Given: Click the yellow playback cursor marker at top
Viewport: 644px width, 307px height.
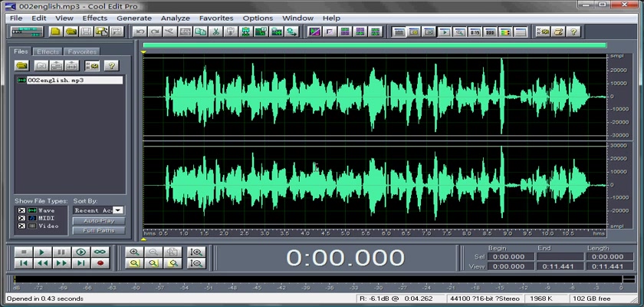Looking at the screenshot, I should [143, 51].
